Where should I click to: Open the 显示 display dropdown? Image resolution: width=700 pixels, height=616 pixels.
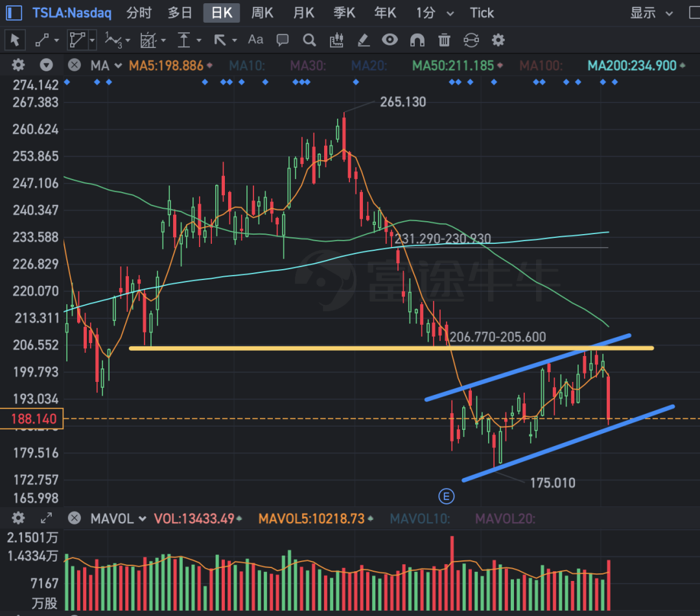point(649,13)
